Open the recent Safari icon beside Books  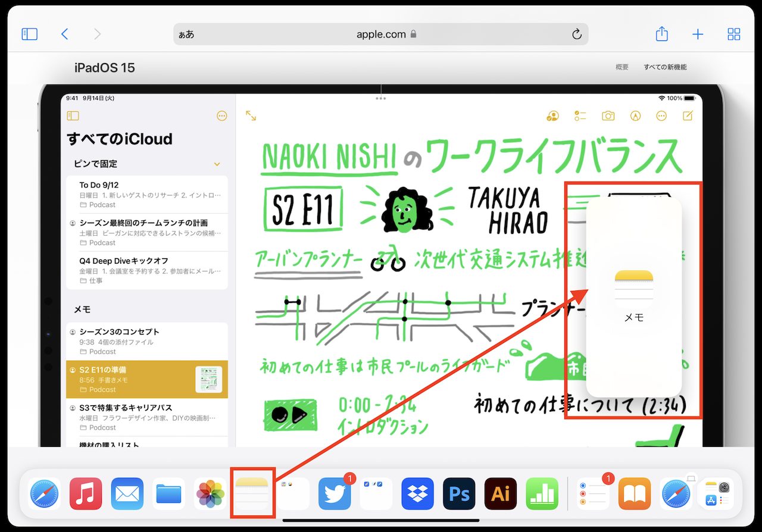pos(676,494)
